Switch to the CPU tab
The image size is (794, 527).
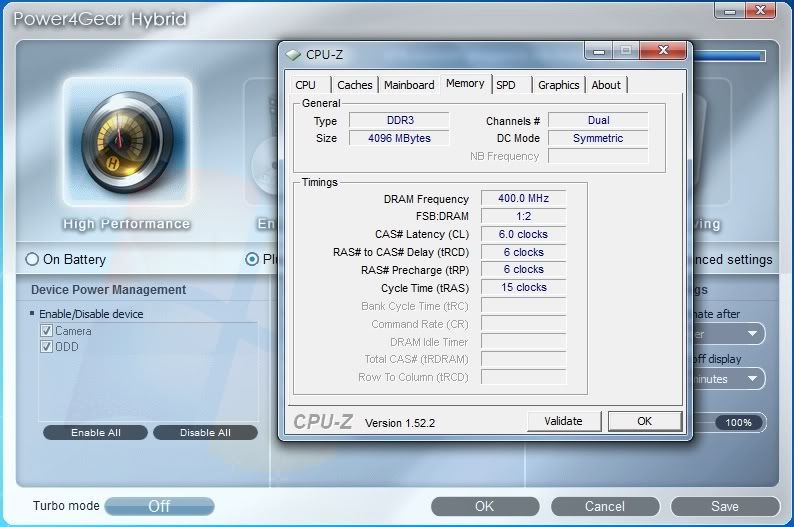coord(305,85)
